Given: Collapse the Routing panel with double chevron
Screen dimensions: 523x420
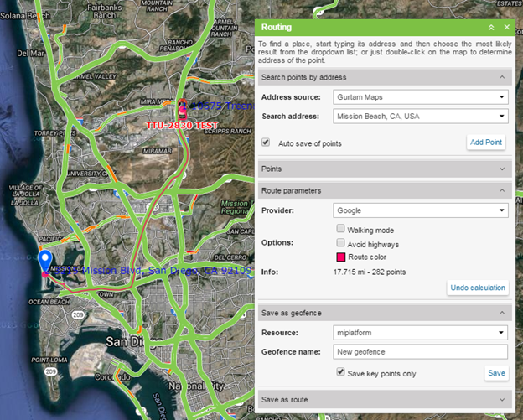Looking at the screenshot, I should coord(491,28).
